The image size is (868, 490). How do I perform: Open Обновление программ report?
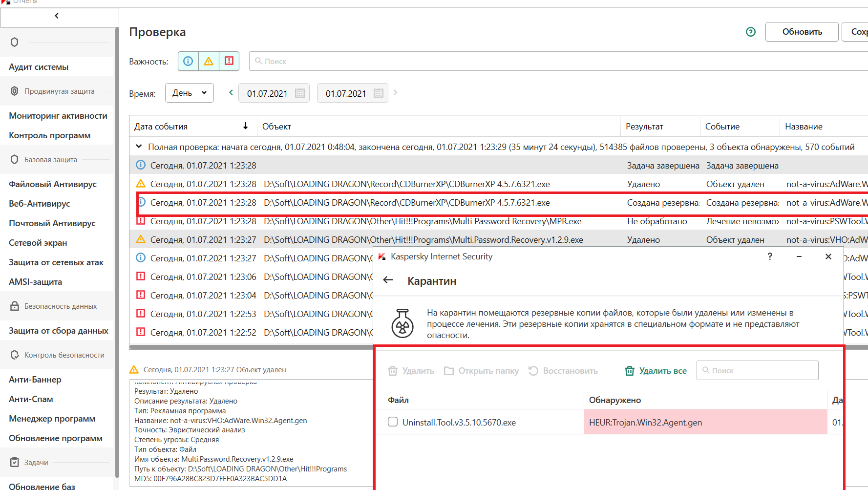pyautogui.click(x=56, y=438)
